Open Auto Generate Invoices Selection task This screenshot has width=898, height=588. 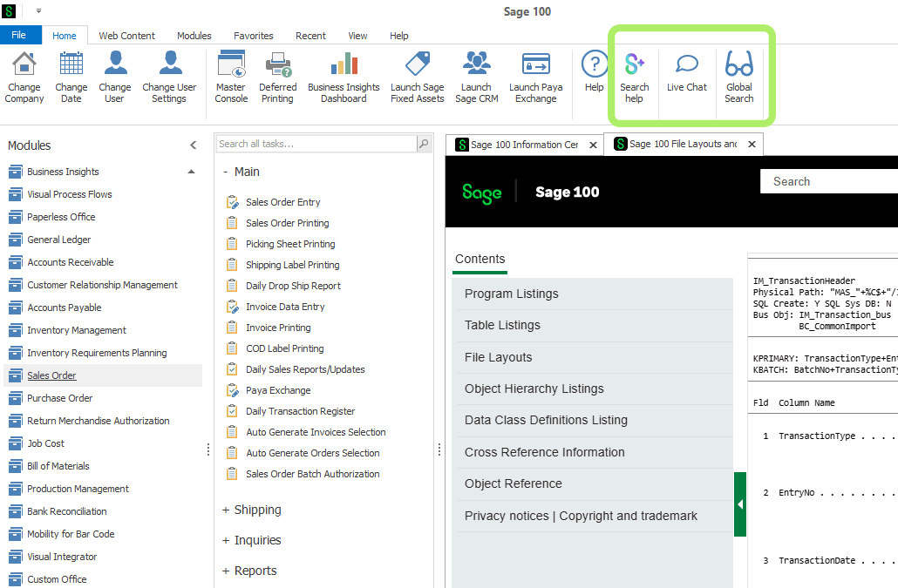coord(316,432)
